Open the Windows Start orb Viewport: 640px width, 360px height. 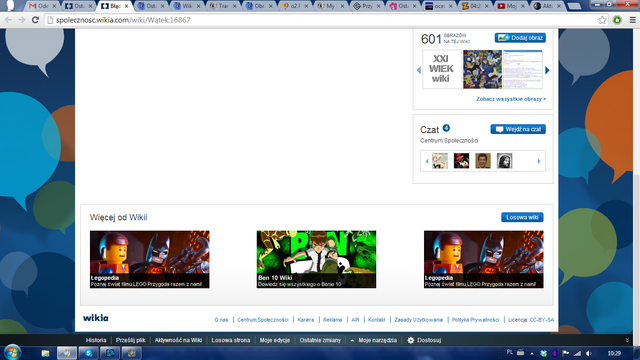point(12,352)
